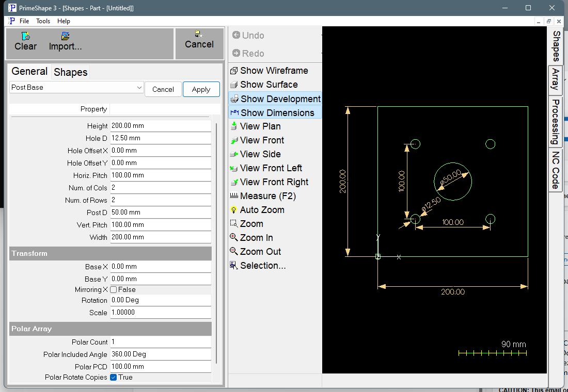Click the Transform section header
This screenshot has width=568, height=392.
point(110,253)
